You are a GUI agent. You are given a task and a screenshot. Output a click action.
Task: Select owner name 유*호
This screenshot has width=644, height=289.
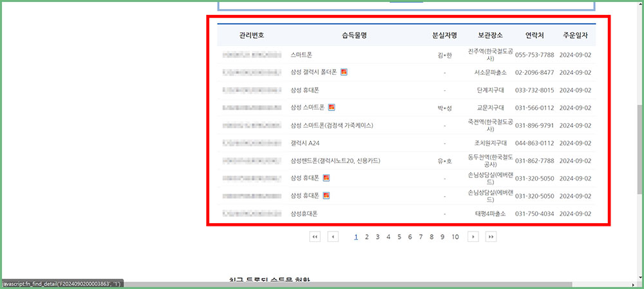(x=445, y=161)
